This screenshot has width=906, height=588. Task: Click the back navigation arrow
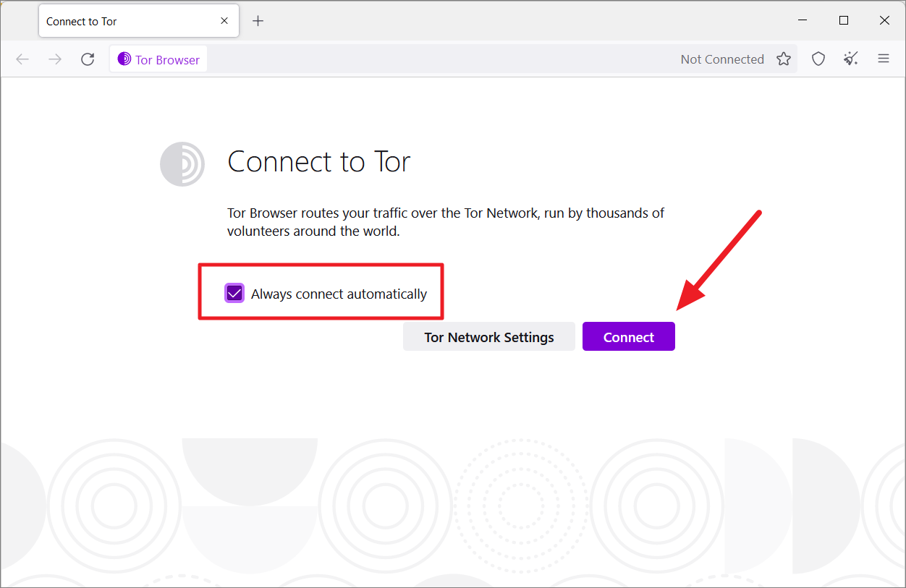[x=22, y=59]
